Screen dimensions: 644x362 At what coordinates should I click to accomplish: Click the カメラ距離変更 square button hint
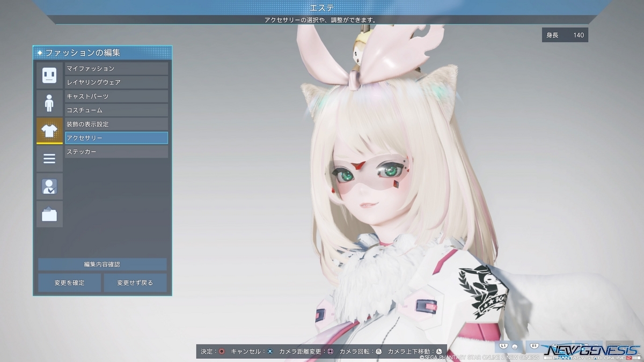tap(330, 352)
